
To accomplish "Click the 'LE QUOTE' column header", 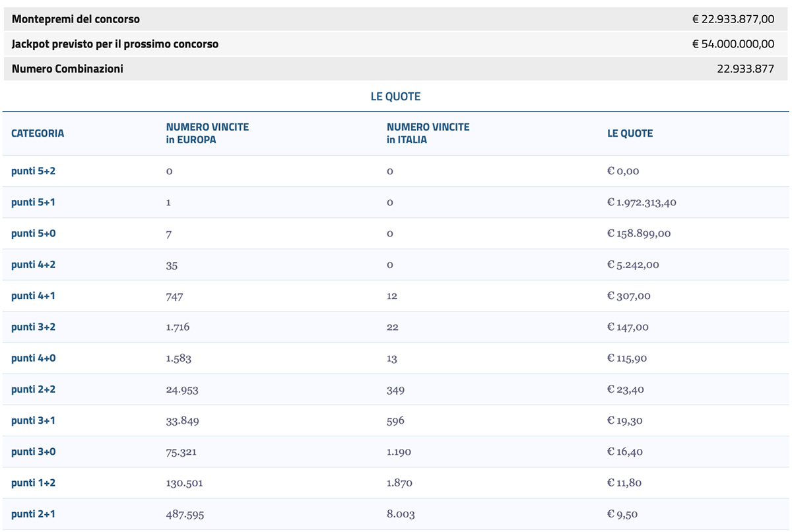I will [x=630, y=133].
